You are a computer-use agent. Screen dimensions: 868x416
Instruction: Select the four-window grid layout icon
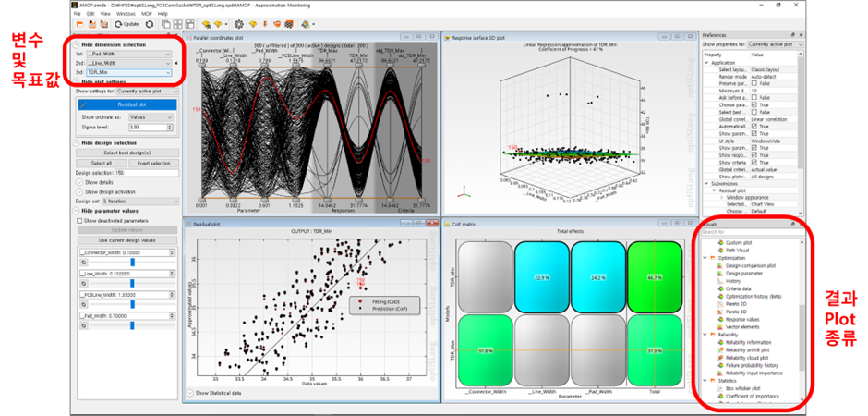click(178, 23)
